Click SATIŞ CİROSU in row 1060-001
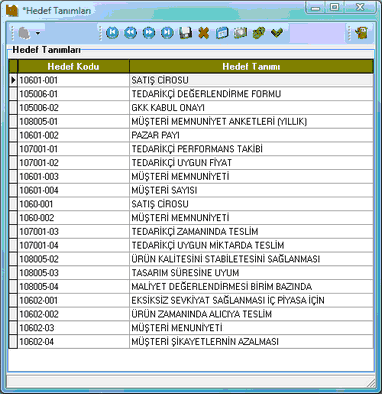The image size is (382, 394). (x=251, y=204)
